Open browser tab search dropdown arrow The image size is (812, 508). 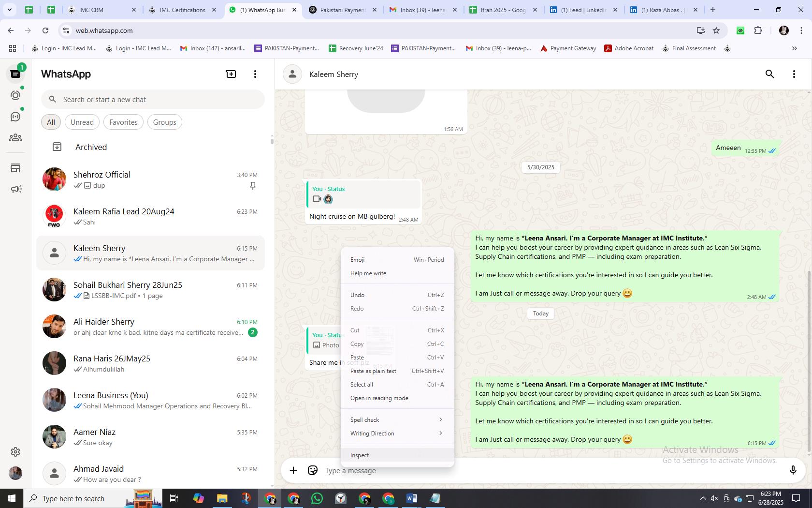click(9, 10)
